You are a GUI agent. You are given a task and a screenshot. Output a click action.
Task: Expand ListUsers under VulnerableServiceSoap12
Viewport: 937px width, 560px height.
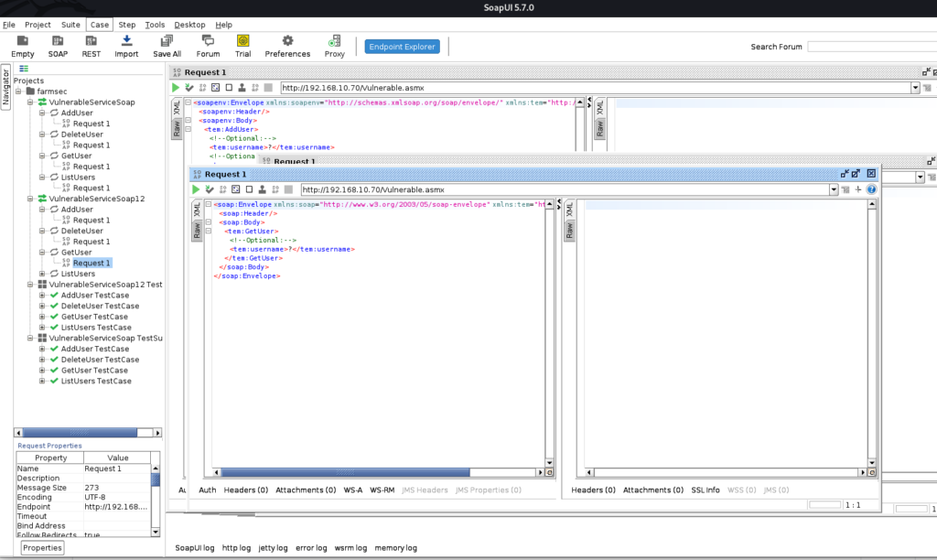pyautogui.click(x=42, y=274)
